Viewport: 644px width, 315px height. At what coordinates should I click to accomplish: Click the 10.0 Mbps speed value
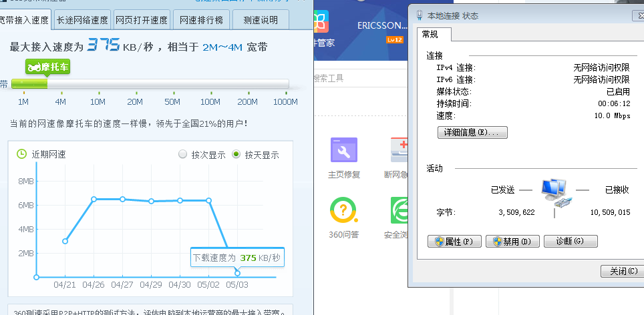612,115
